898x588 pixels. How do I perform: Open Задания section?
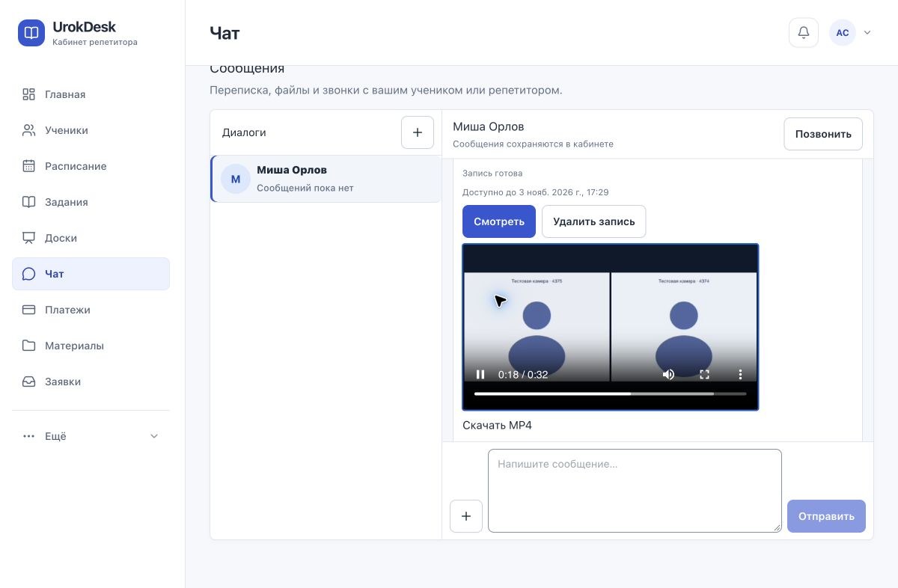(x=91, y=202)
